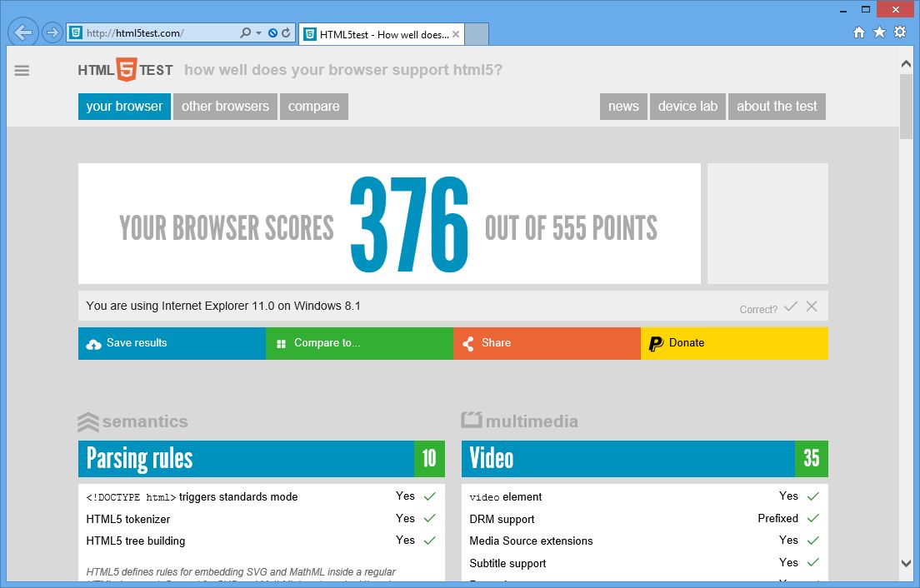Click the browser home icon
The image size is (920, 588).
[860, 30]
